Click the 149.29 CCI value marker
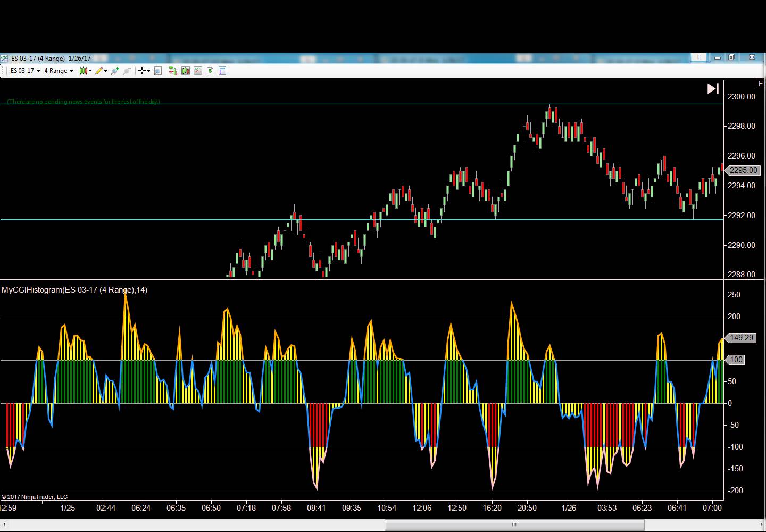The image size is (766, 532). click(742, 338)
